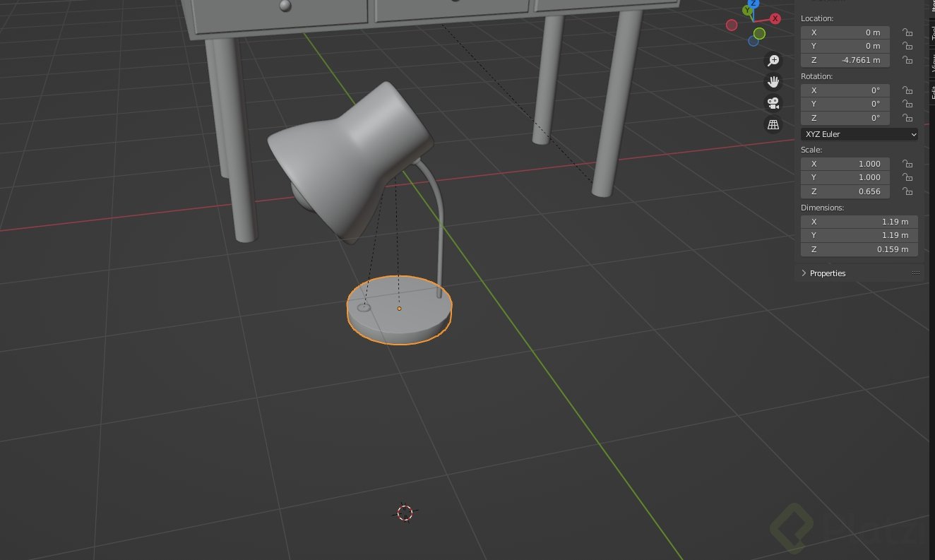Click the Scale Y field showing 1.000
Screen dimensions: 935x560
point(845,177)
